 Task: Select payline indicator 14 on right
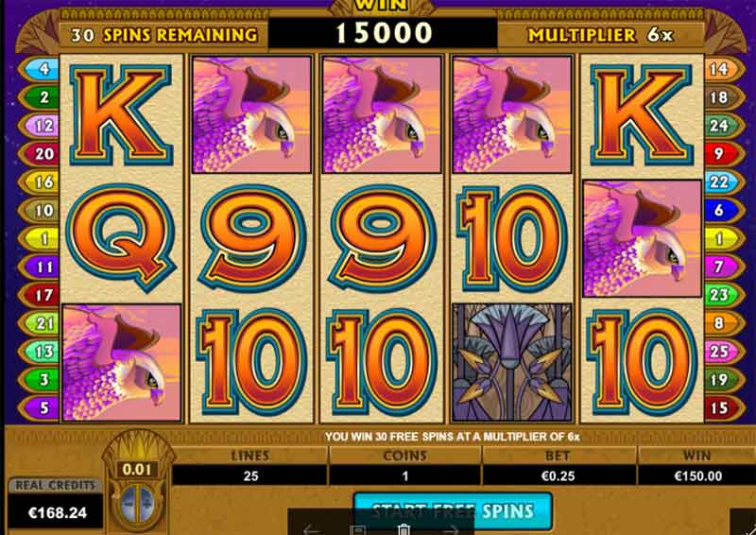pos(724,69)
